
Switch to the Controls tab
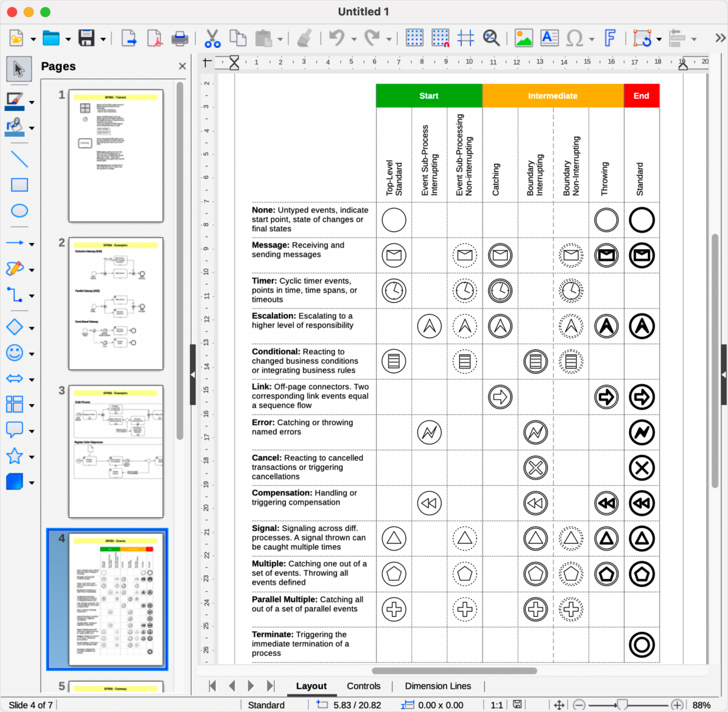[363, 686]
